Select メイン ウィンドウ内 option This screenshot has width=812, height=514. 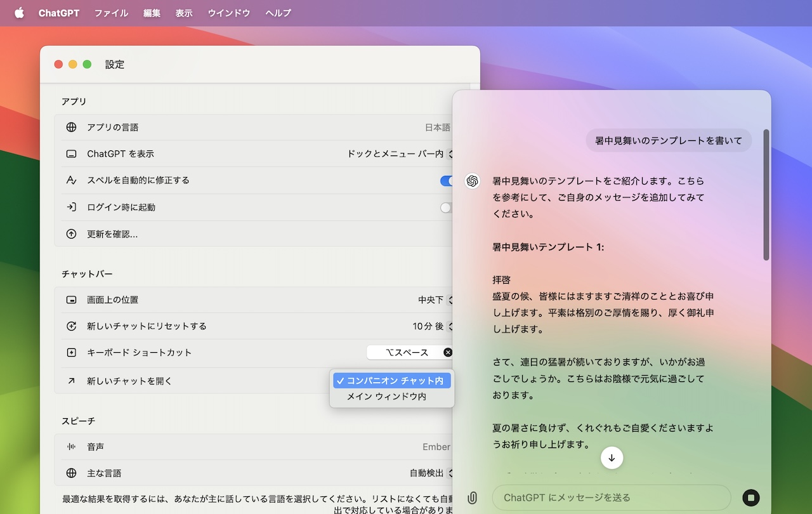coord(392,397)
